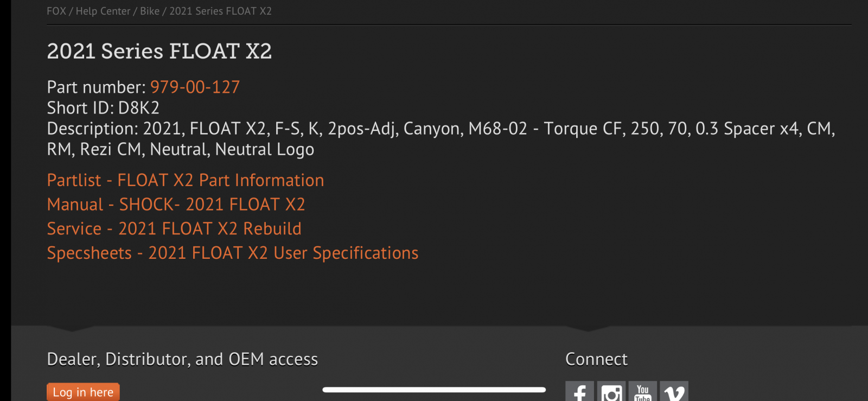Tap the home indicator bar at bottom
Image resolution: width=868 pixels, height=401 pixels.
433,390
